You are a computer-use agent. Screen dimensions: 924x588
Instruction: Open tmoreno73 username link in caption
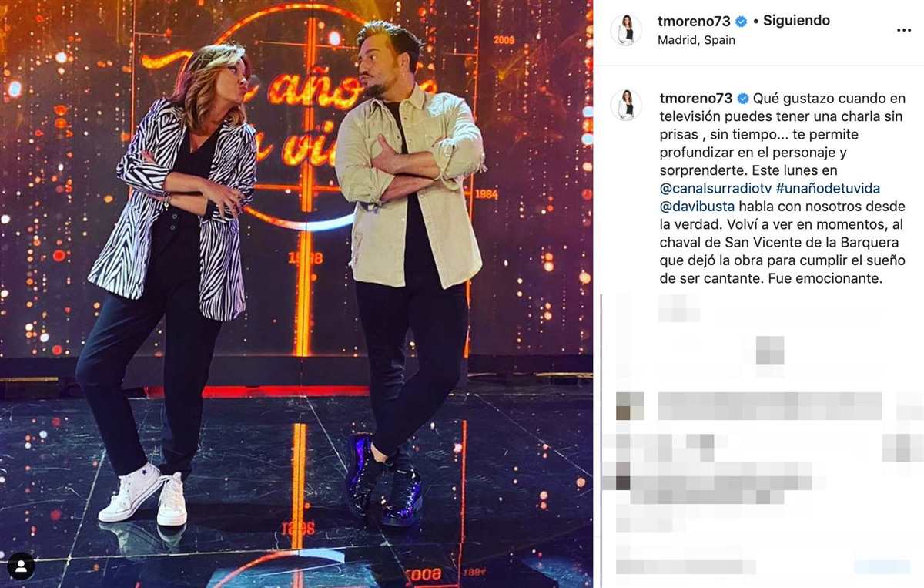pyautogui.click(x=695, y=99)
